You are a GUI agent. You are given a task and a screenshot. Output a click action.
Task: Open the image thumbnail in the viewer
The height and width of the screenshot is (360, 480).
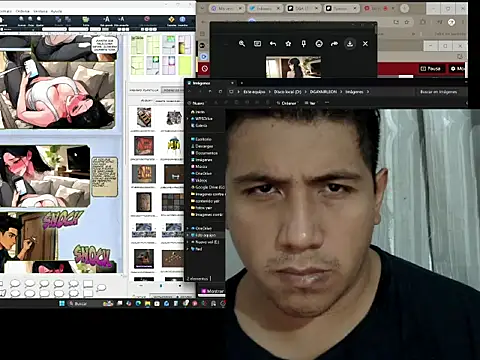click(x=293, y=67)
